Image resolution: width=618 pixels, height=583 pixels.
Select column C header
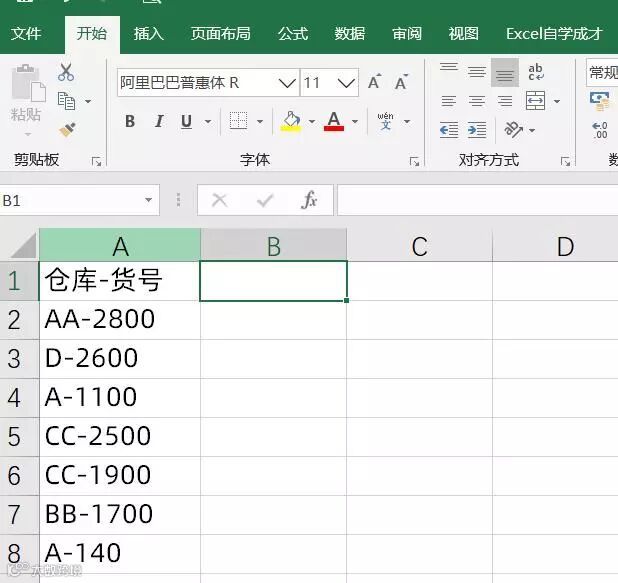[x=420, y=245]
